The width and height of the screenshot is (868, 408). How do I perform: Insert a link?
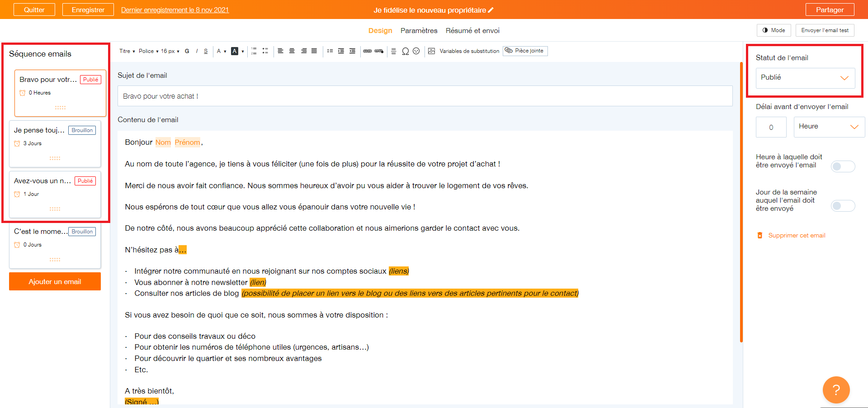(x=368, y=51)
